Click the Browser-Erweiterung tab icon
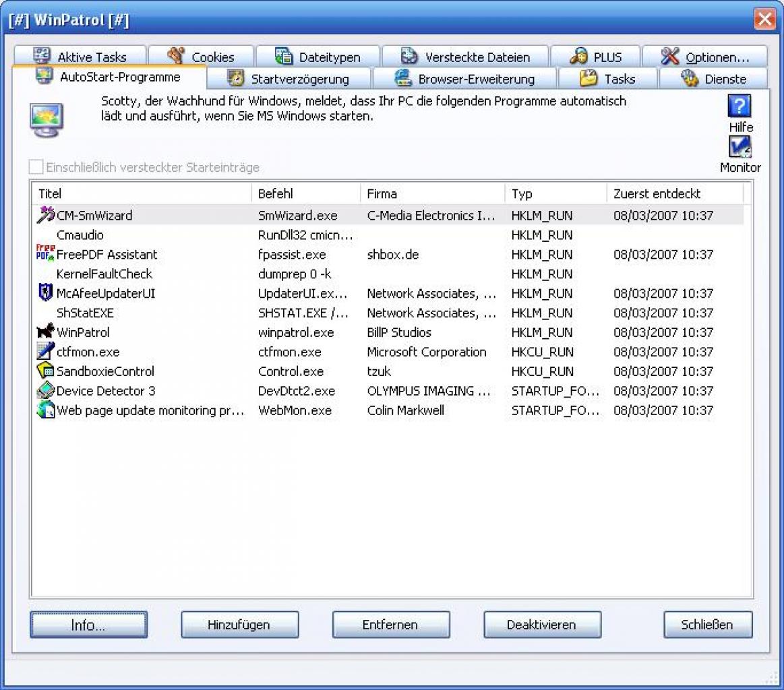This screenshot has width=784, height=690. (402, 78)
